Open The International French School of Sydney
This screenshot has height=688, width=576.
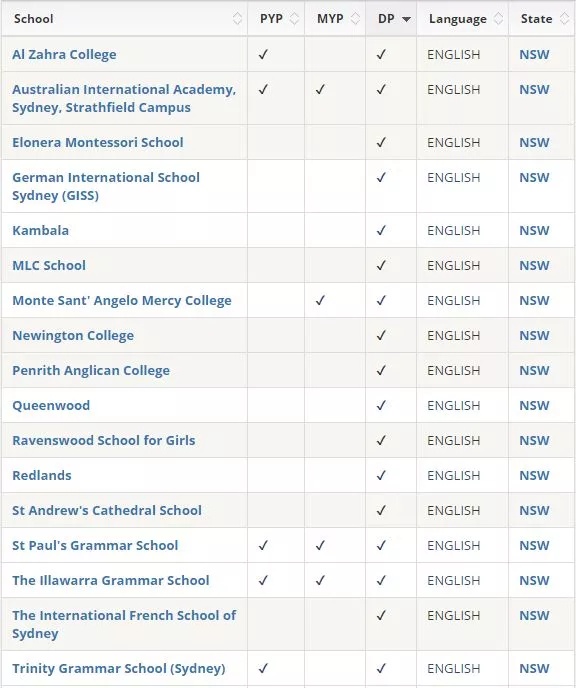(x=124, y=624)
